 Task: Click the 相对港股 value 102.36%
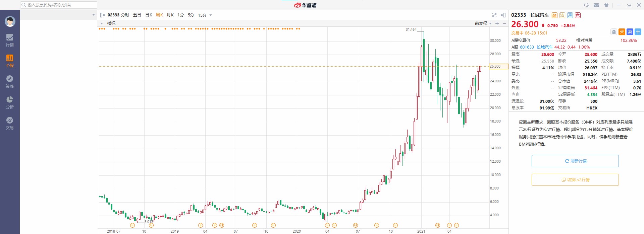(x=629, y=41)
